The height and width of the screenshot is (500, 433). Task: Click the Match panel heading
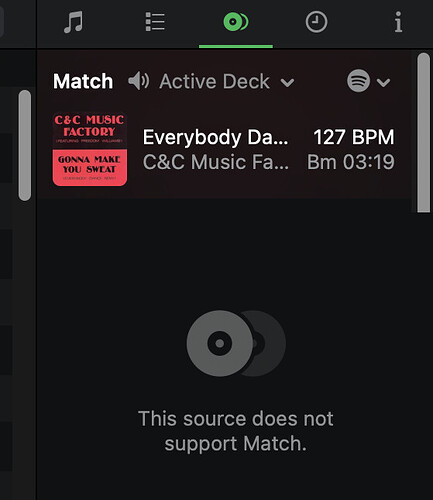click(x=83, y=81)
